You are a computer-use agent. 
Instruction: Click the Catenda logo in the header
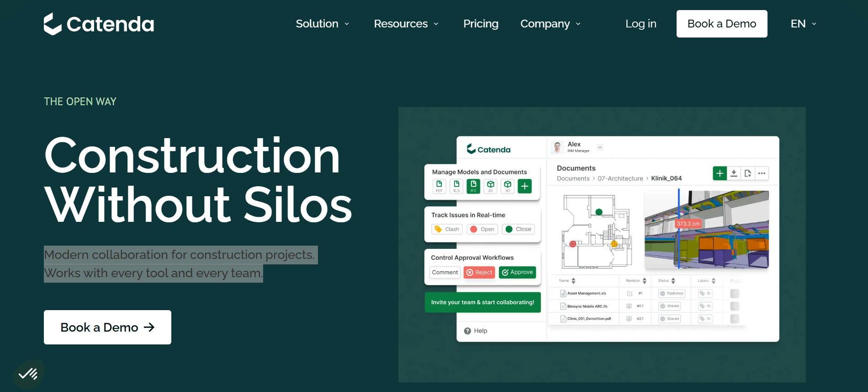pos(99,24)
